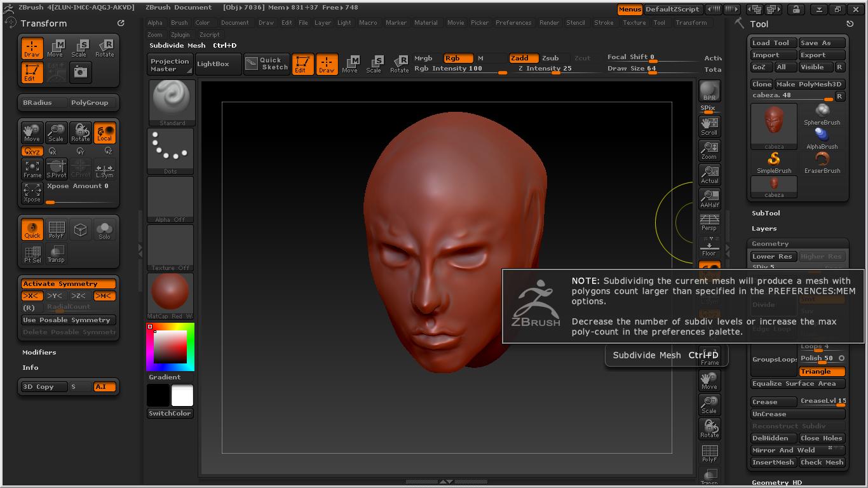Choose the AlphaBrush tool

(x=822, y=139)
